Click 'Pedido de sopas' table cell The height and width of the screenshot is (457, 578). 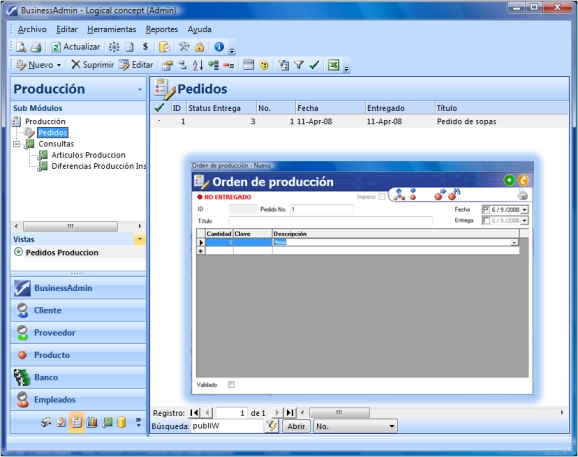point(466,121)
